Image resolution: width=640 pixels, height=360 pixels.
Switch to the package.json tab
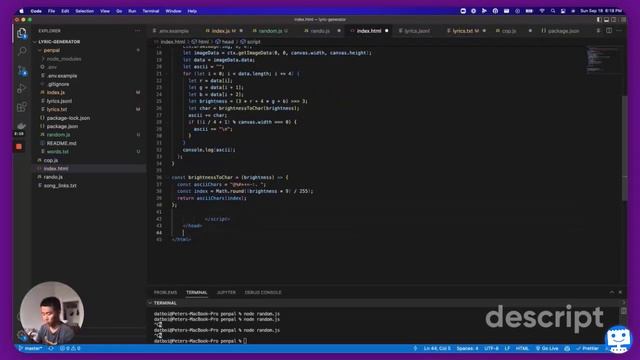pos(563,31)
